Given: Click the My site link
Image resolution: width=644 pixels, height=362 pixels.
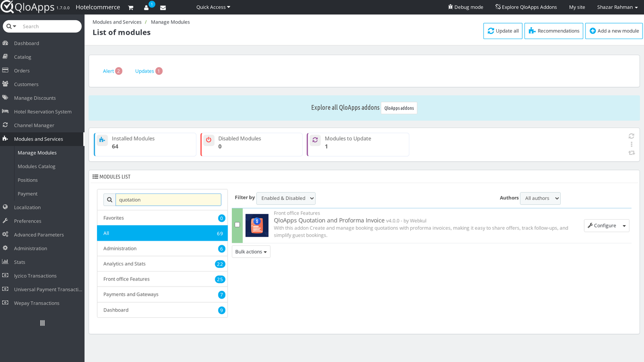Looking at the screenshot, I should (577, 7).
